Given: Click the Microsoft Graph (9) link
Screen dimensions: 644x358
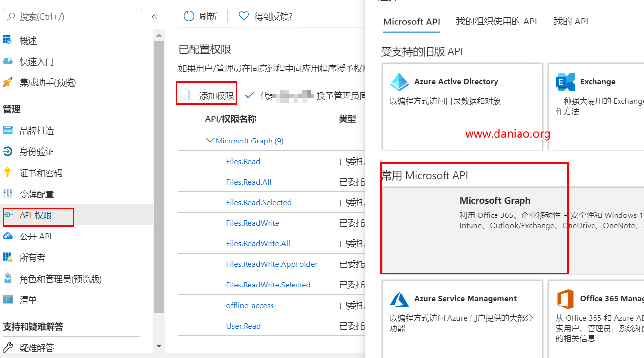Looking at the screenshot, I should coord(249,141).
